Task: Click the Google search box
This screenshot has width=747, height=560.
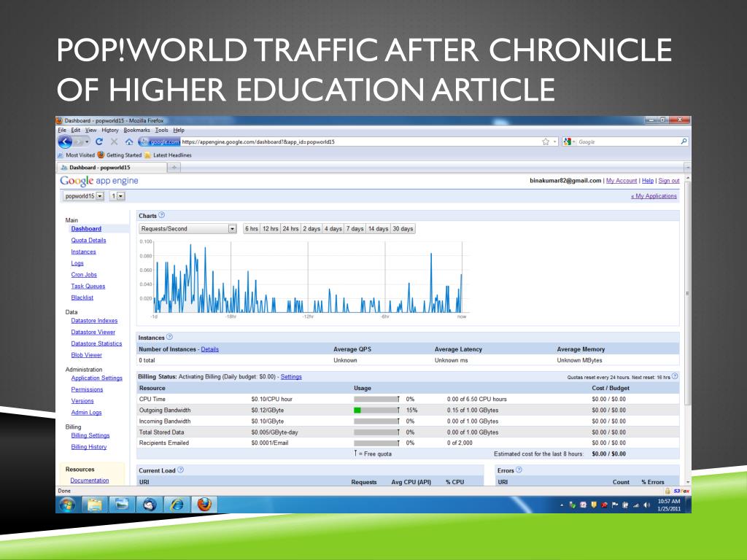Action: 628,141
